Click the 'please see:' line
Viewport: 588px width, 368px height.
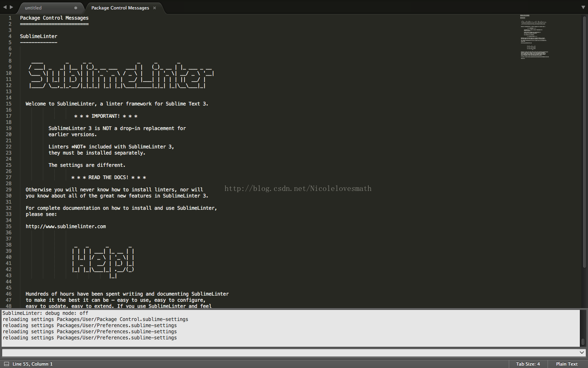[x=41, y=214]
